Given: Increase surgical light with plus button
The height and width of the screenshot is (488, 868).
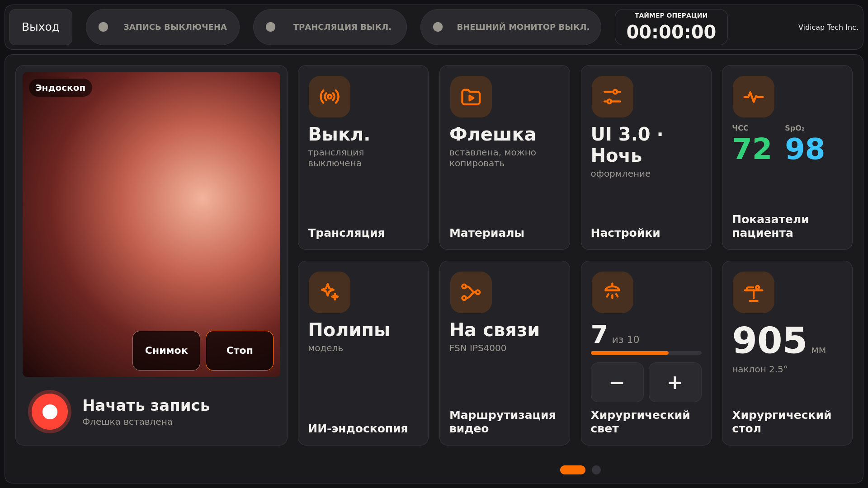Looking at the screenshot, I should pyautogui.click(x=675, y=382).
